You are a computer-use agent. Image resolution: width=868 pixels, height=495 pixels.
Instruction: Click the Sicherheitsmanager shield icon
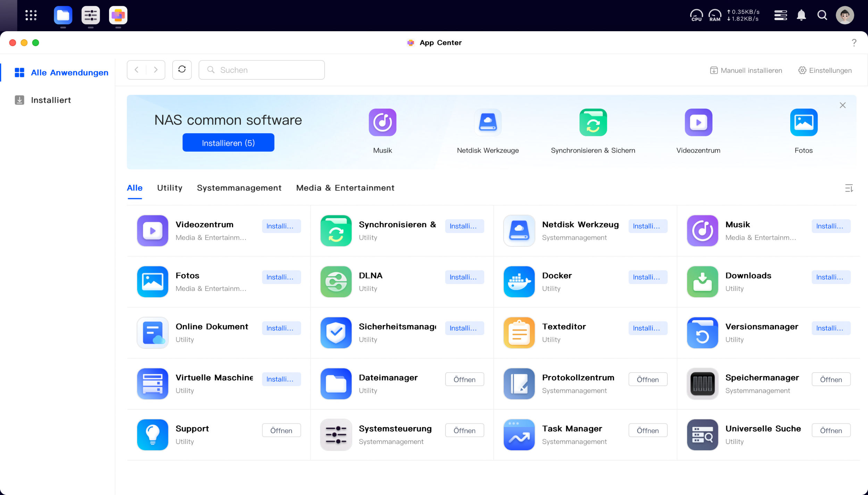(x=336, y=333)
